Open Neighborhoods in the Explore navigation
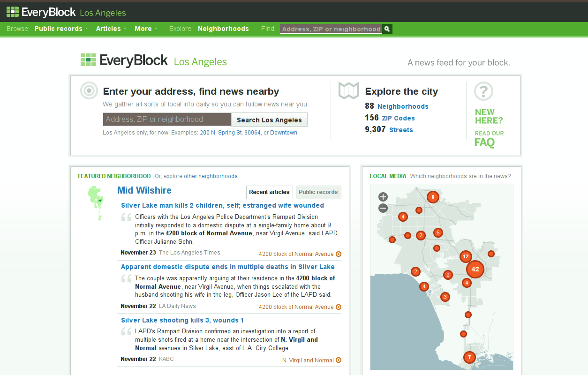 click(223, 29)
